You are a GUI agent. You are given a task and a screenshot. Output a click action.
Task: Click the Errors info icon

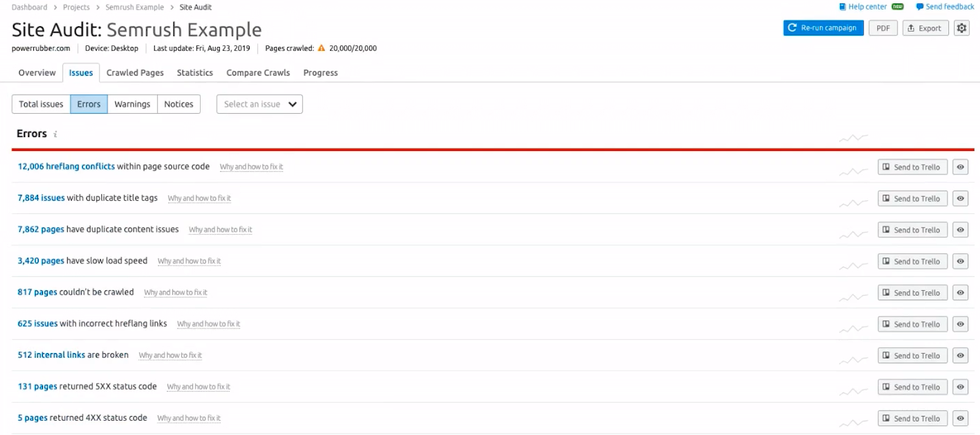click(55, 135)
